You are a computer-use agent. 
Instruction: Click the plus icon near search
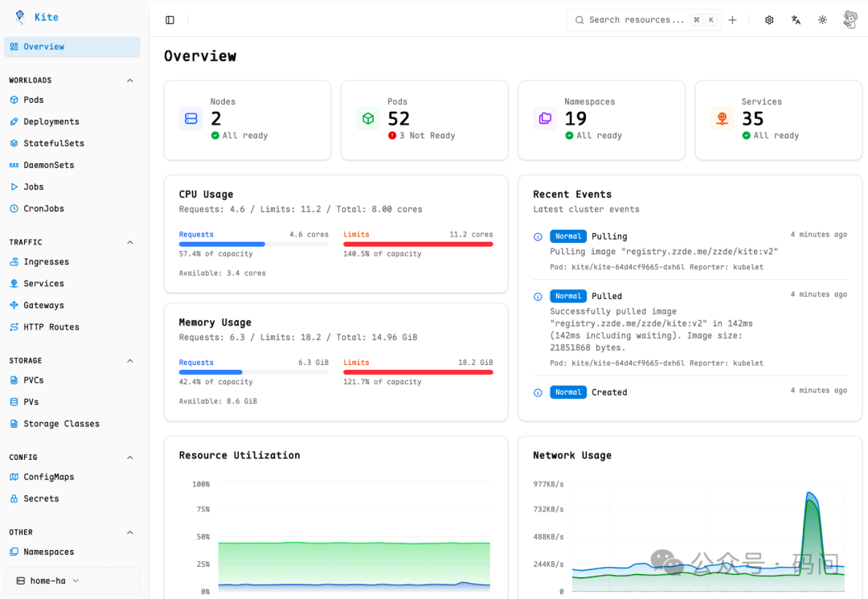point(732,20)
